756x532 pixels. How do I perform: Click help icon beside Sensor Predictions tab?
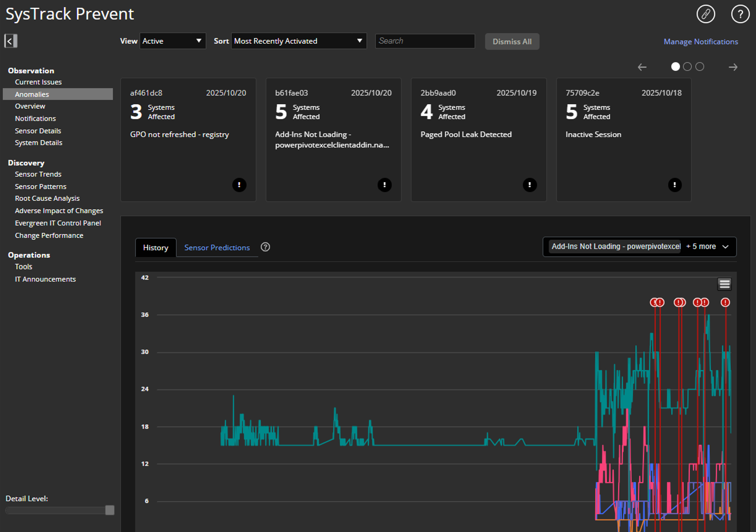point(266,247)
